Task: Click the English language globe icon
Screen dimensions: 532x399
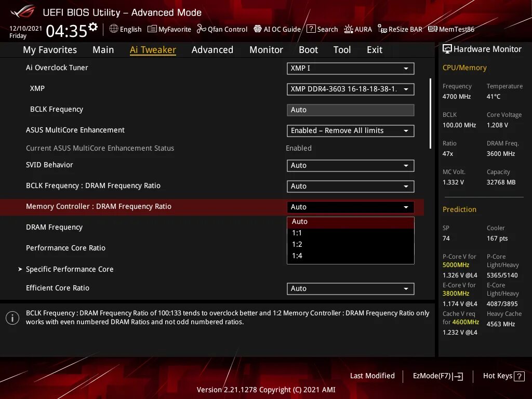Action: (x=114, y=29)
